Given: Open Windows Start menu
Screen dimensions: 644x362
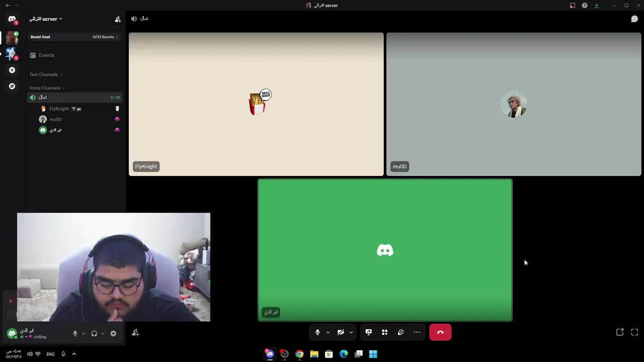Looking at the screenshot, I should click(x=373, y=354).
